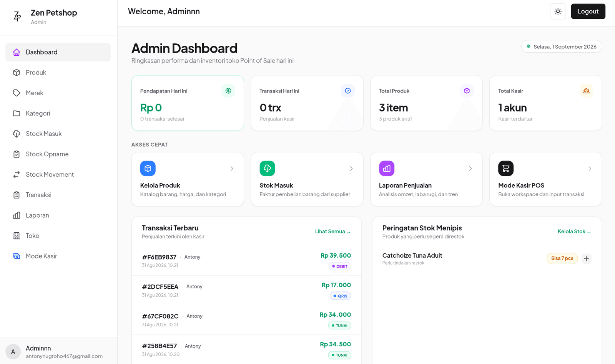
Task: Click the 1 akun value
Action: (x=512, y=108)
